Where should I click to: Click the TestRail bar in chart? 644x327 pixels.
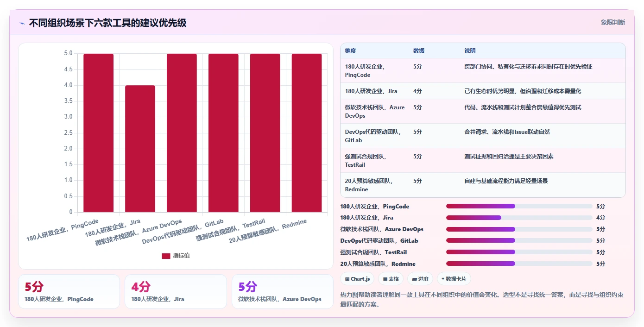[265, 133]
